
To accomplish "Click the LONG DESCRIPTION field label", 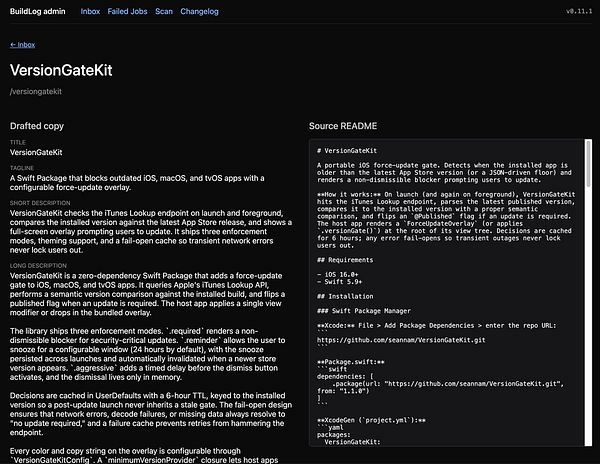I will click(38, 265).
